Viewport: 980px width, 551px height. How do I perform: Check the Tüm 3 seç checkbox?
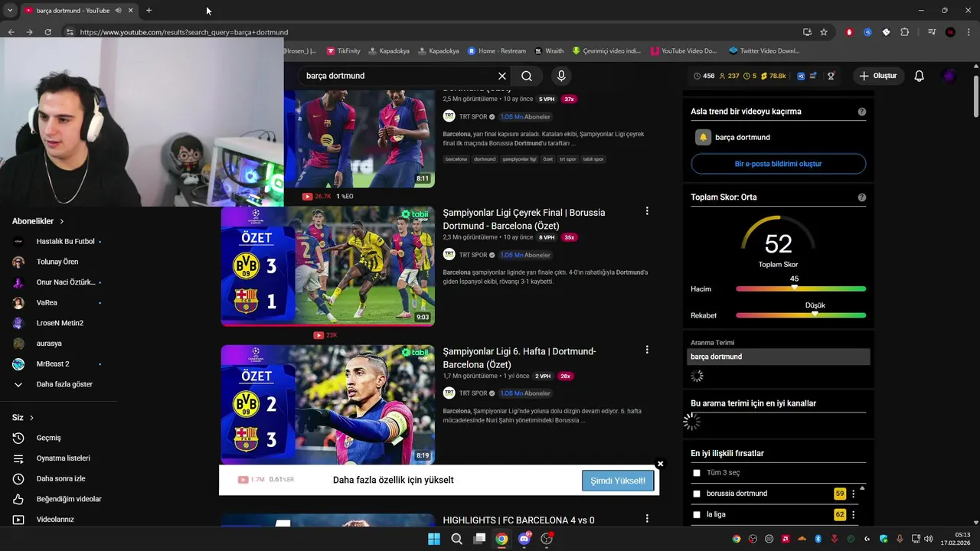click(697, 473)
